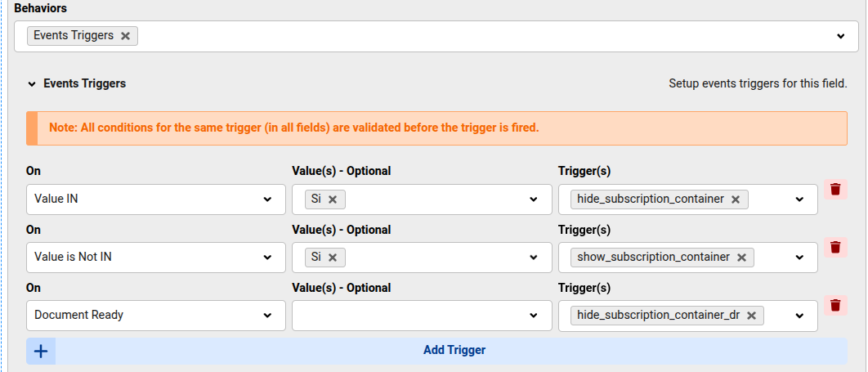Remove Si value from Value is Not IN row
This screenshot has width=868, height=372.
[x=333, y=257]
